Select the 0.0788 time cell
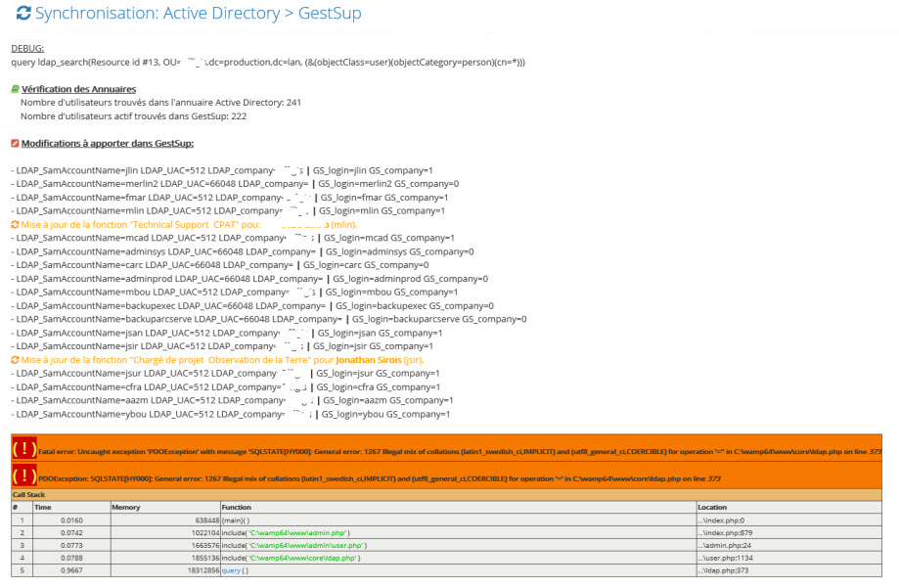Screen dimensions: 899x588 point(71,559)
